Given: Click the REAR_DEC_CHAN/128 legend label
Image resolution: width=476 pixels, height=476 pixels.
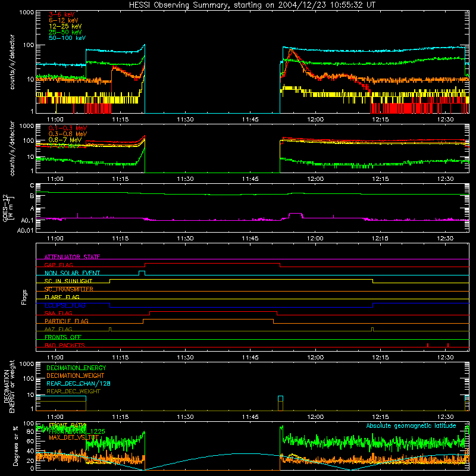Looking at the screenshot, I should pos(79,383).
